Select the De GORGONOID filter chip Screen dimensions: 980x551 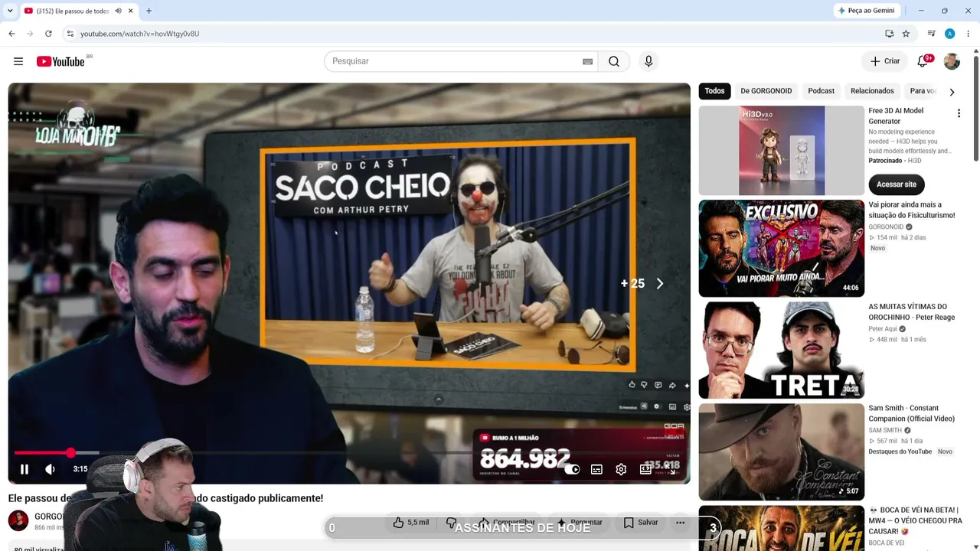point(766,91)
